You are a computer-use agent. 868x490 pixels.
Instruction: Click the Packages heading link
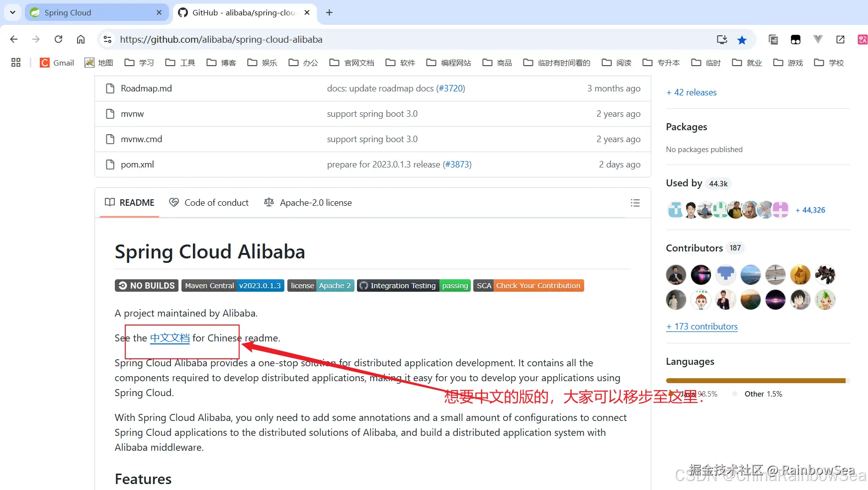(687, 127)
